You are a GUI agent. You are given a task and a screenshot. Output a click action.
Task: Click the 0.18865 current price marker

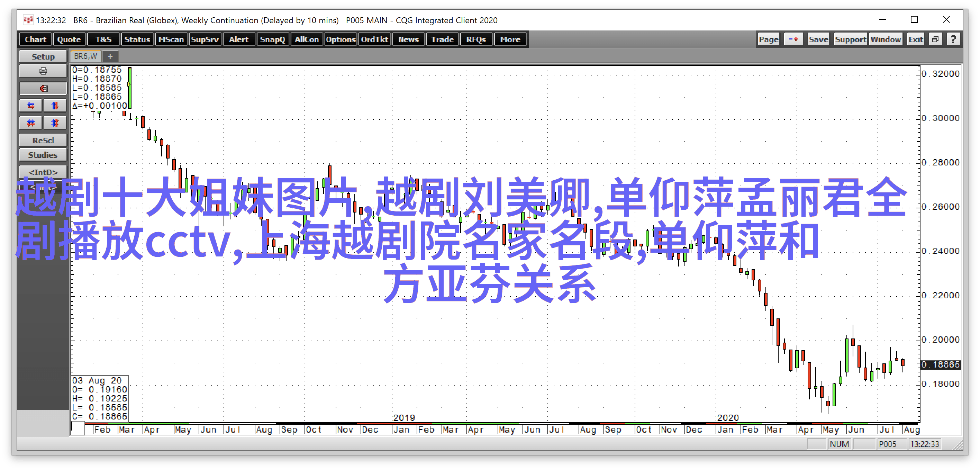tap(940, 364)
